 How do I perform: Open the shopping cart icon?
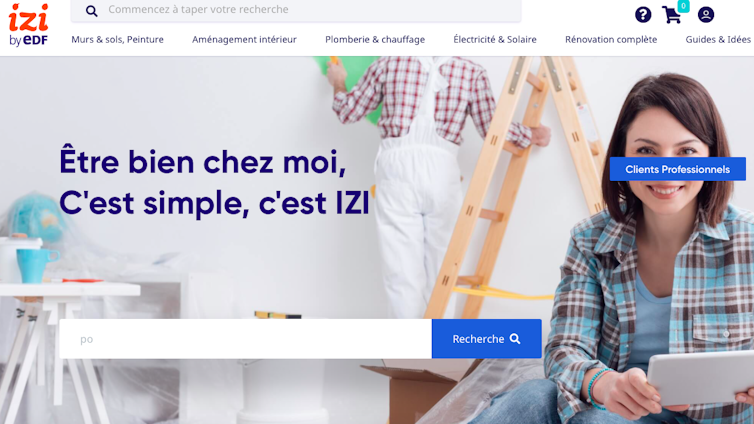click(x=672, y=15)
